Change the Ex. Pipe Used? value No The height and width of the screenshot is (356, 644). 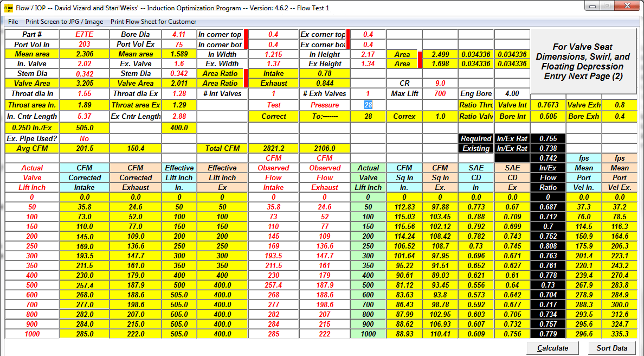[x=85, y=139]
